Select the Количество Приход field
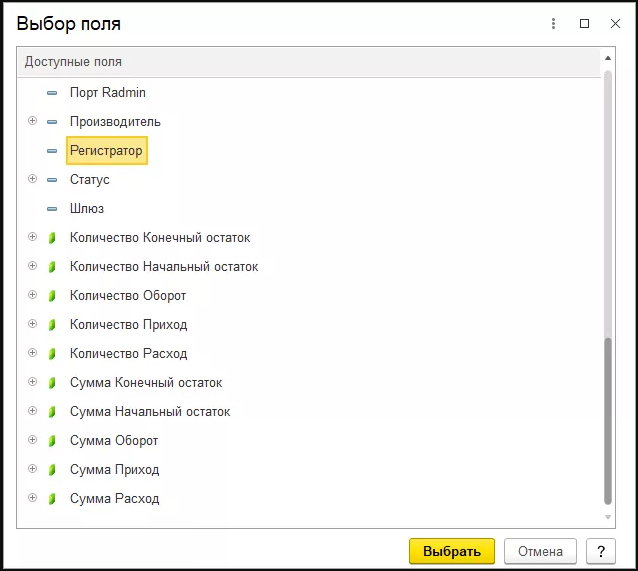638x571 pixels. point(128,325)
